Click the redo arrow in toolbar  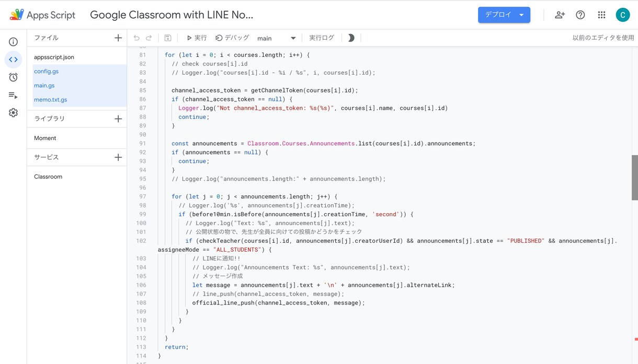coord(149,38)
